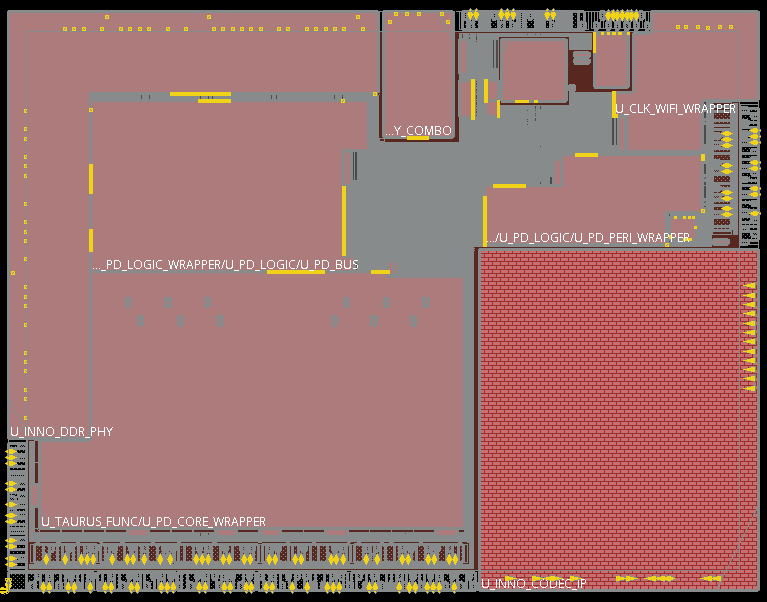Select the Y_COMBO block label
Screen dimensions: 767x602
[x=419, y=131]
